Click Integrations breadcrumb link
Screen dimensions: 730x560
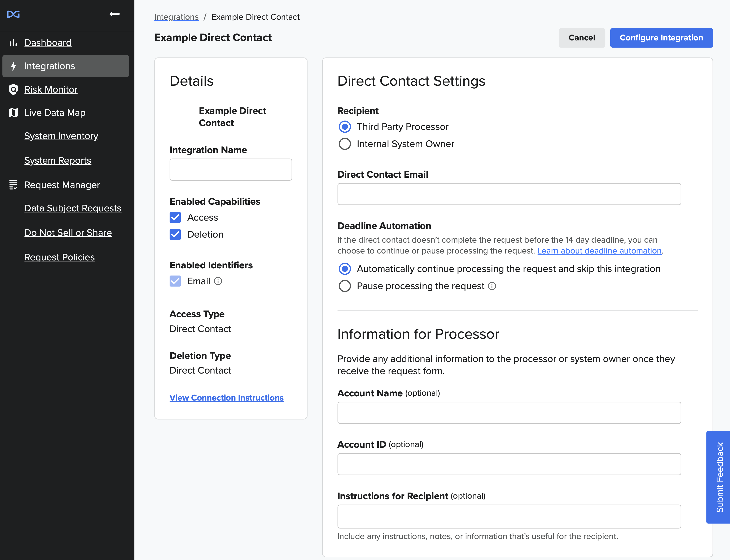point(176,17)
